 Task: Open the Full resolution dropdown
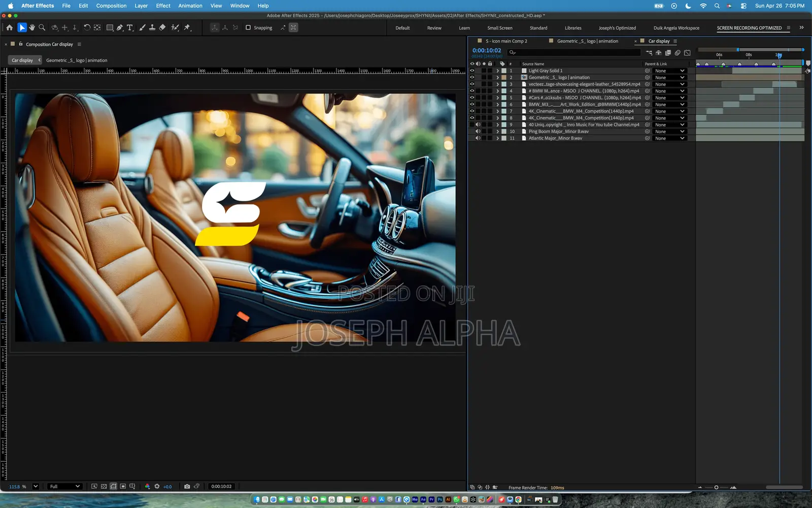64,486
